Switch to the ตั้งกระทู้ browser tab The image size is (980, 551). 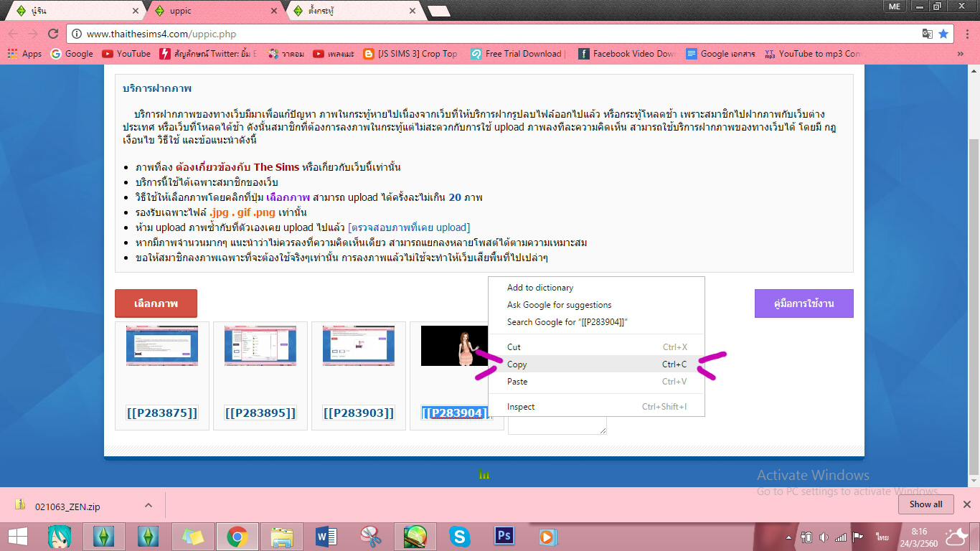[x=355, y=11]
